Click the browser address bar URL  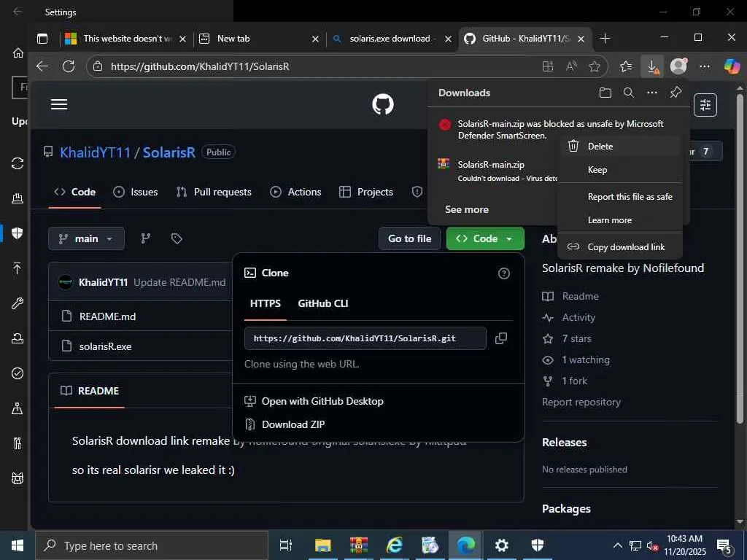click(x=200, y=66)
